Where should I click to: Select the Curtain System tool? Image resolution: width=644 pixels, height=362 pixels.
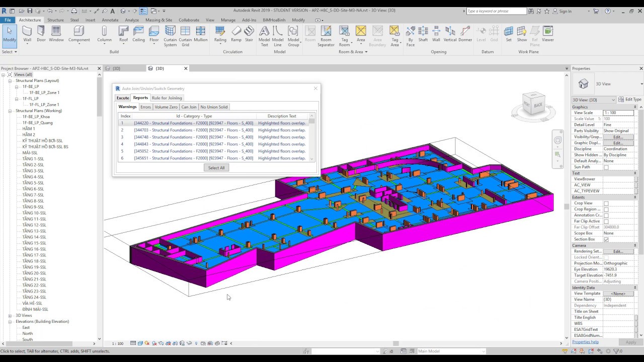coord(170,36)
